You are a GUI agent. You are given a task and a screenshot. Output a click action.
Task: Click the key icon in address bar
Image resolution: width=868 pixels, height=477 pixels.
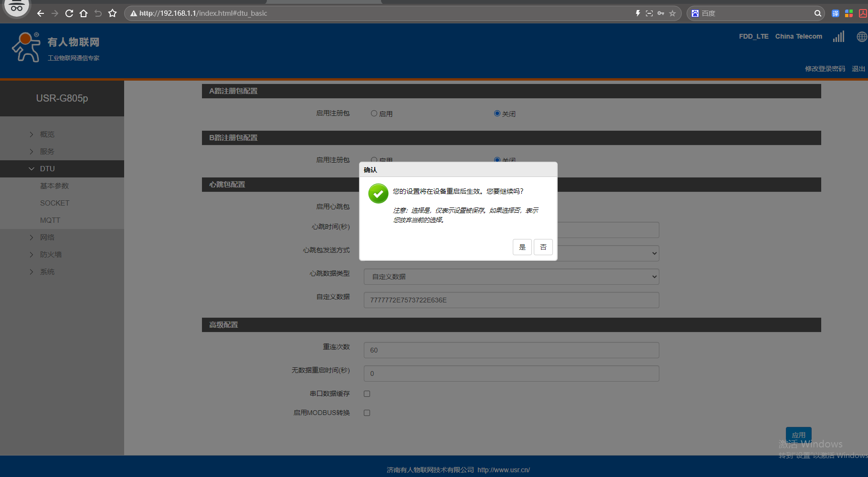tap(661, 13)
